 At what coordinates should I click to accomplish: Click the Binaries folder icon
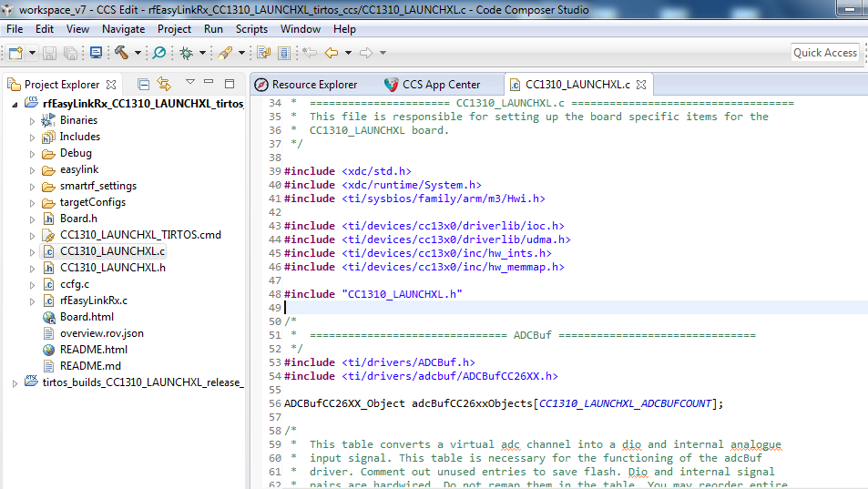[x=48, y=120]
